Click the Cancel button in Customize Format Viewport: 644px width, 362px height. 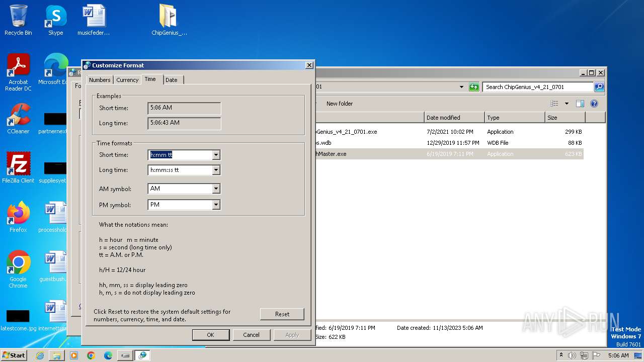point(252,335)
